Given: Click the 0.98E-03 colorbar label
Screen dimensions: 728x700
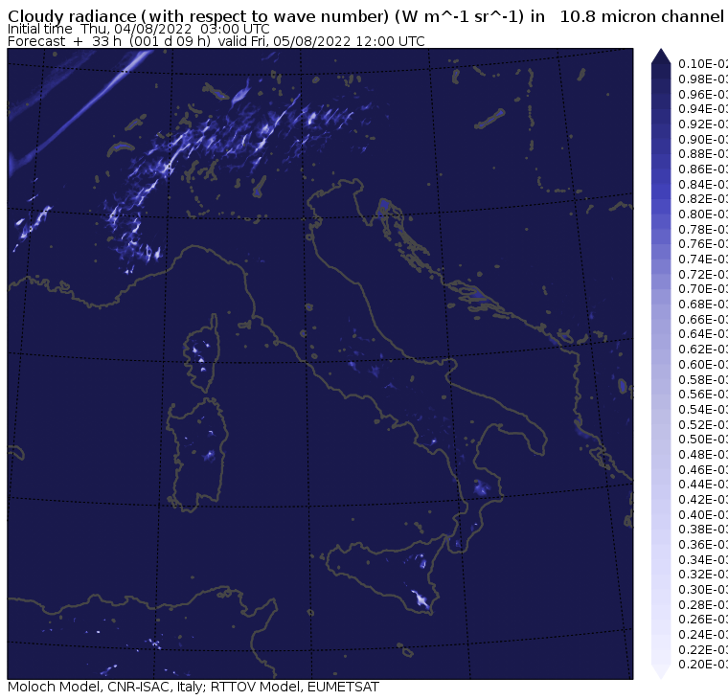Looking at the screenshot, I should [702, 79].
